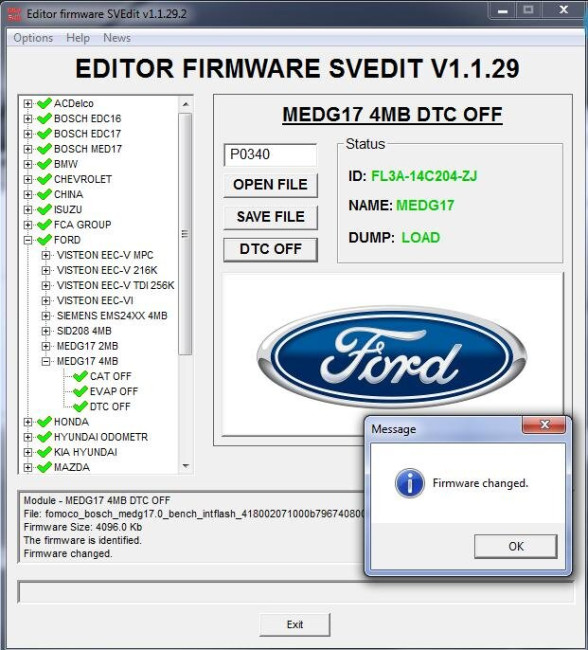Click the green checkmark beside DTC OFF tree item
The height and width of the screenshot is (650, 588).
click(x=80, y=406)
